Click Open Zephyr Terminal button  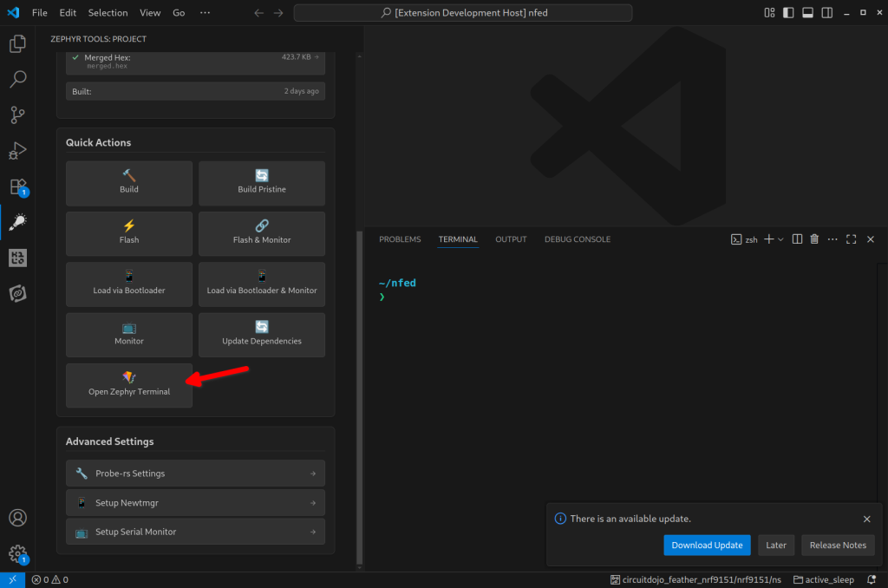tap(129, 385)
